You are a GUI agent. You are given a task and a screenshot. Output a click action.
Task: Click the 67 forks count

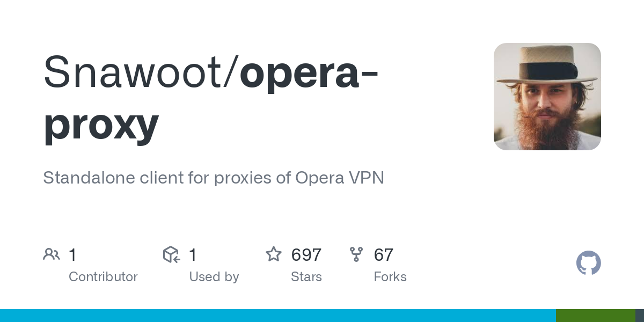click(384, 254)
